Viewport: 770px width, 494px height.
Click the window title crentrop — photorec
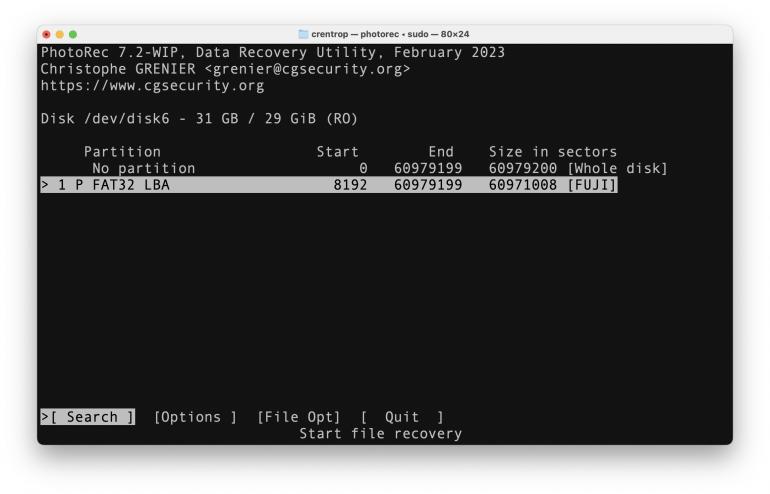[x=390, y=34]
